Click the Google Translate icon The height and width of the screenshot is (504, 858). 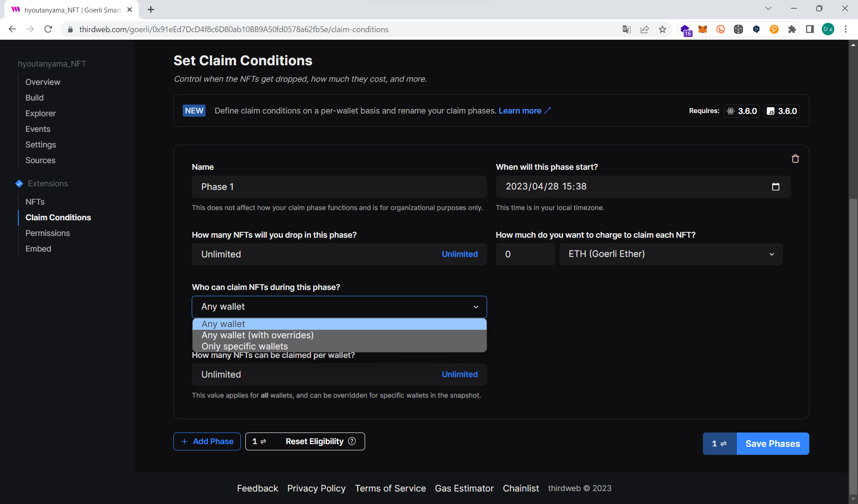627,29
